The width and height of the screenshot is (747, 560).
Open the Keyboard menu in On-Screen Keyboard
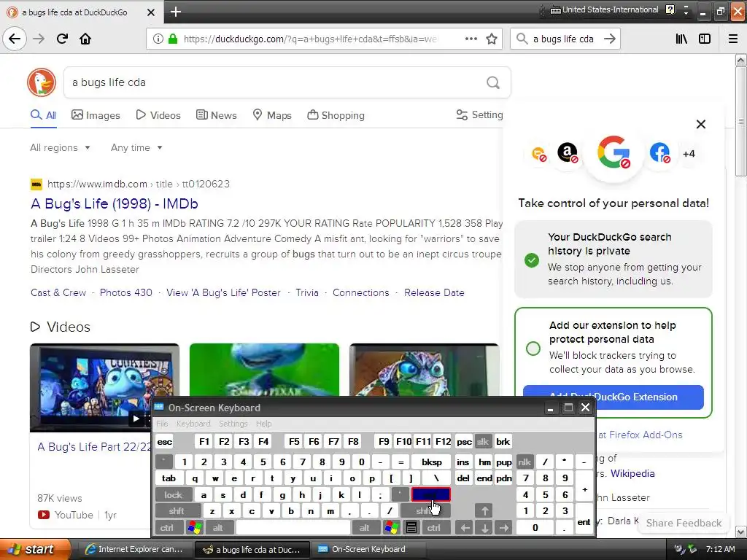coord(193,424)
